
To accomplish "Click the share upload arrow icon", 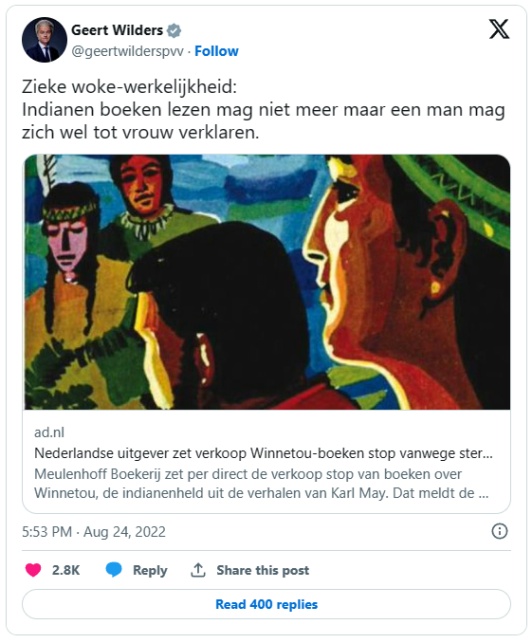I will coord(198,570).
